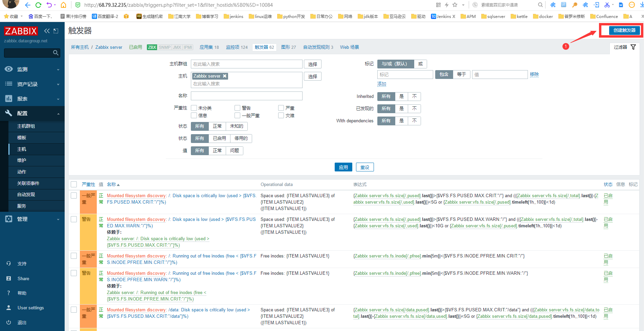Image resolution: width=644 pixels, height=331 pixels.
Task: Click the sidebar compact-view toggle icon
Action: click(56, 31)
